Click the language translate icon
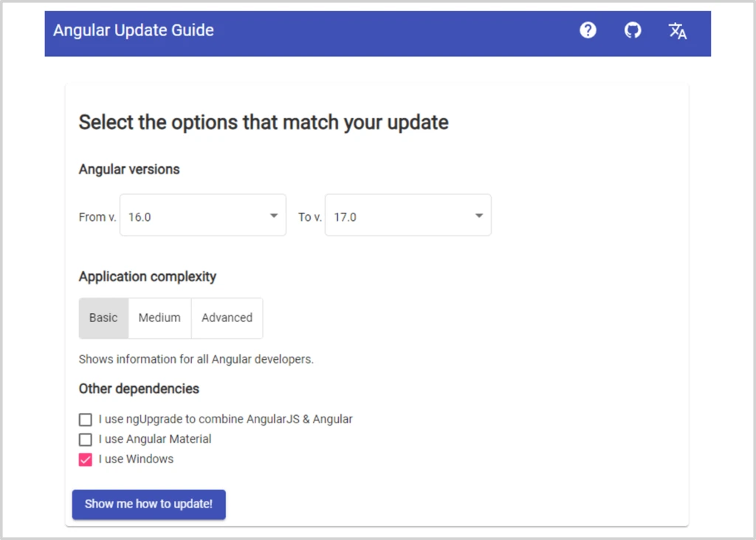This screenshot has height=540, width=756. click(678, 30)
